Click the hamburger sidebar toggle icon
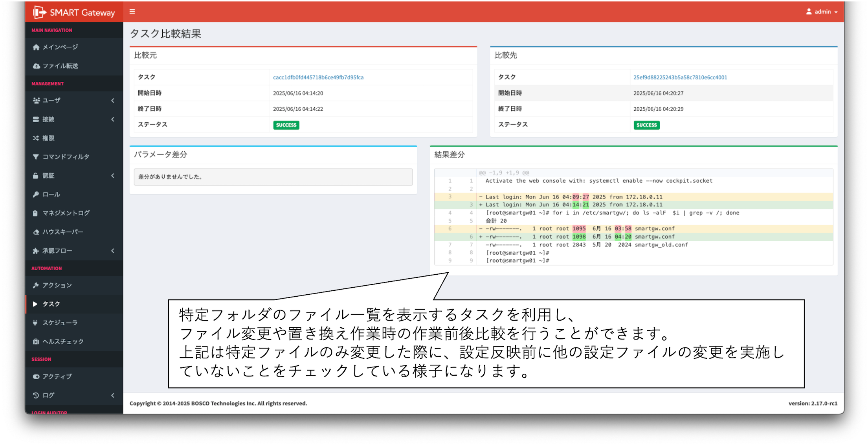 click(x=132, y=11)
